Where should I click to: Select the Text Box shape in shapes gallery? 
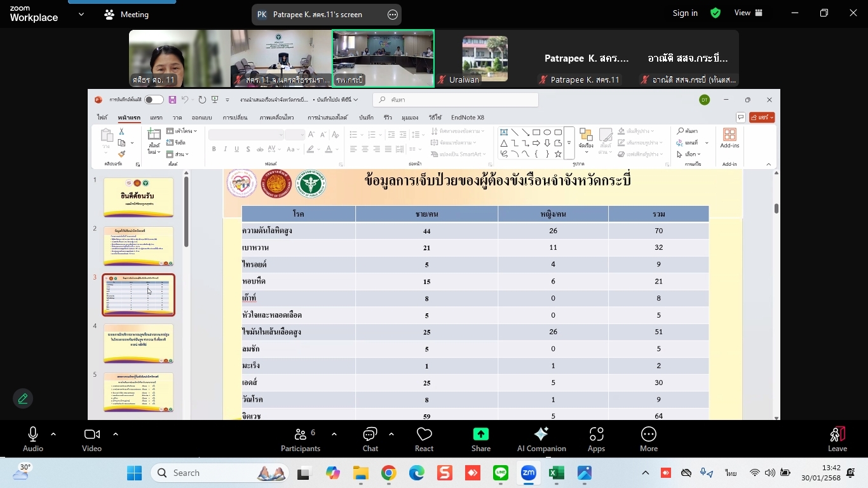[504, 133]
